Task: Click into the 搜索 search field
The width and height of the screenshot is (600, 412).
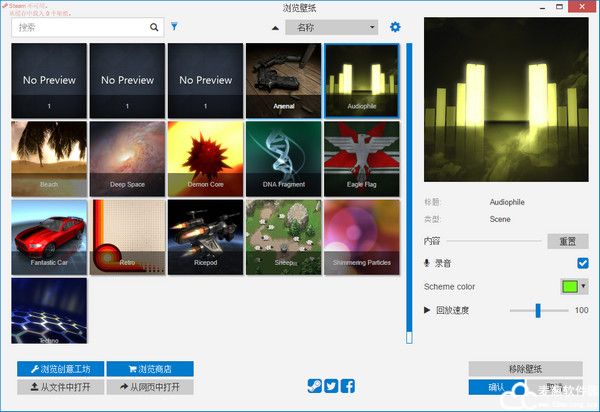Action: (x=80, y=27)
